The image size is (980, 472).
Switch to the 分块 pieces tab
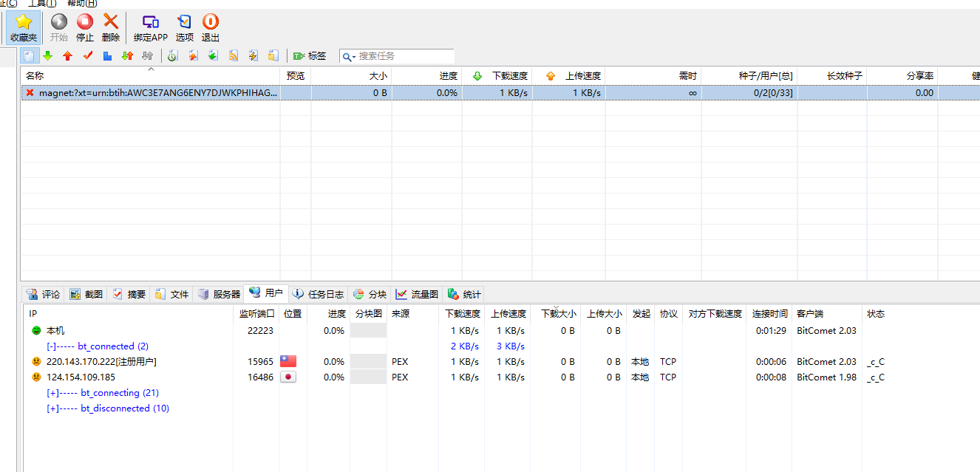point(370,294)
